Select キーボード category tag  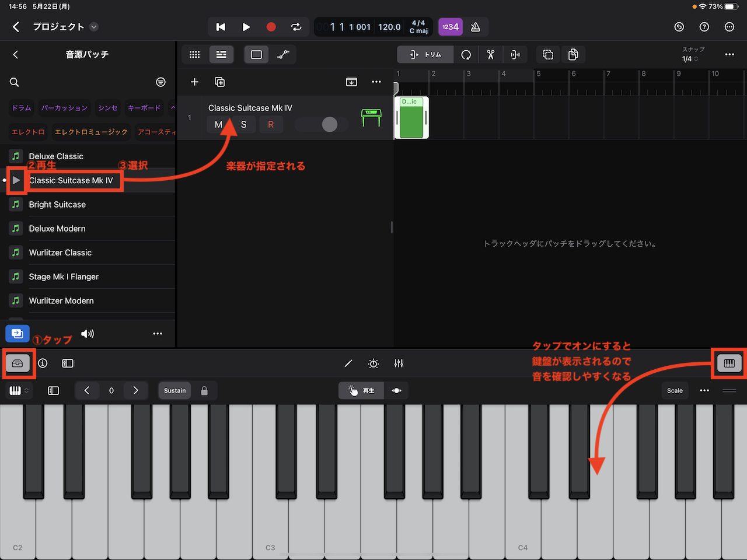tap(144, 108)
